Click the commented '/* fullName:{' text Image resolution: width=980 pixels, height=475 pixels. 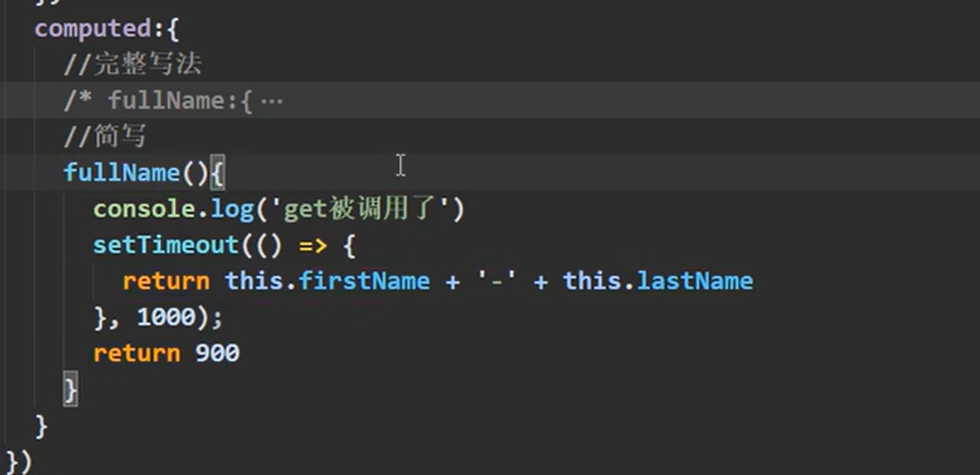click(158, 101)
